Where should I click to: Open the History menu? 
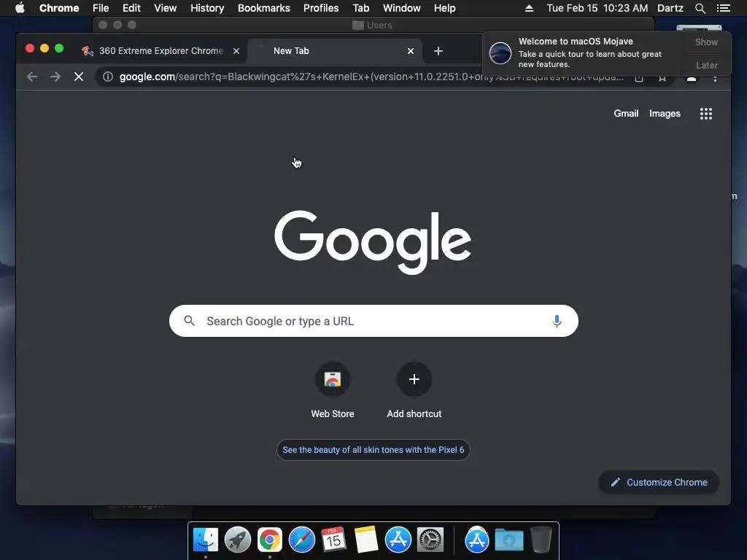207,8
